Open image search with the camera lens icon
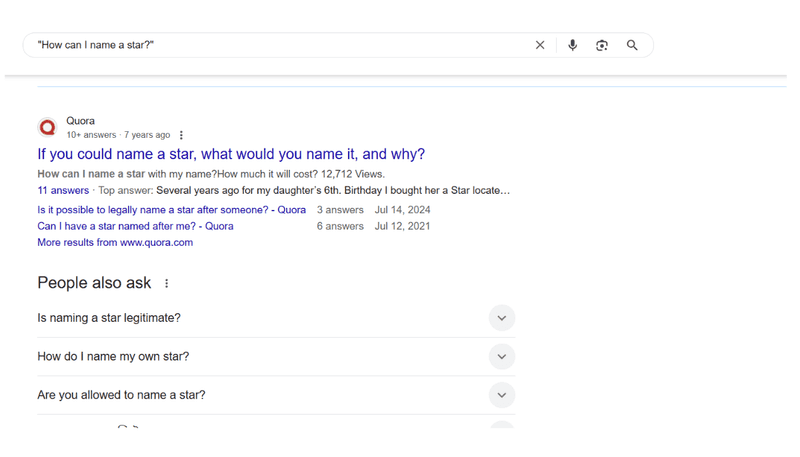The height and width of the screenshot is (457, 800). 602,45
